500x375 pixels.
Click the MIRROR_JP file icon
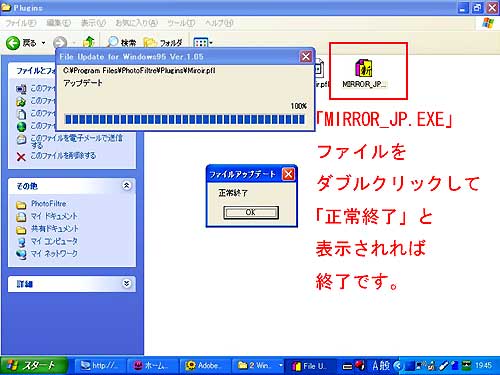[363, 68]
